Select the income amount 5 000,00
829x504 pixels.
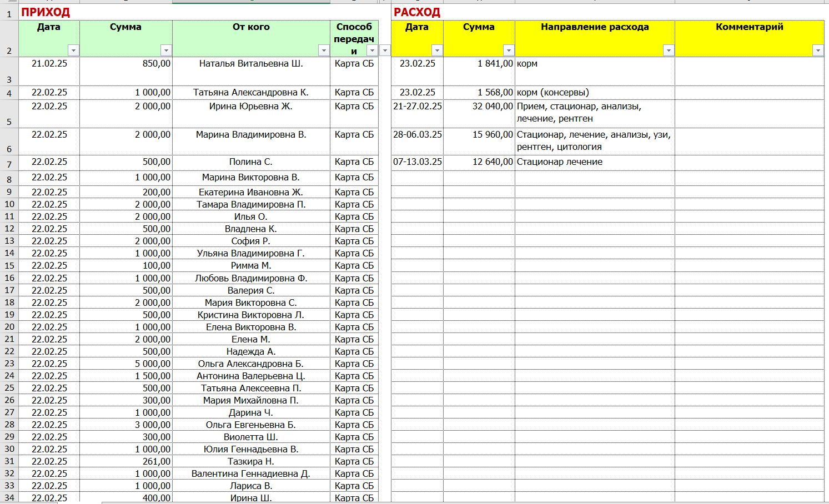point(126,364)
